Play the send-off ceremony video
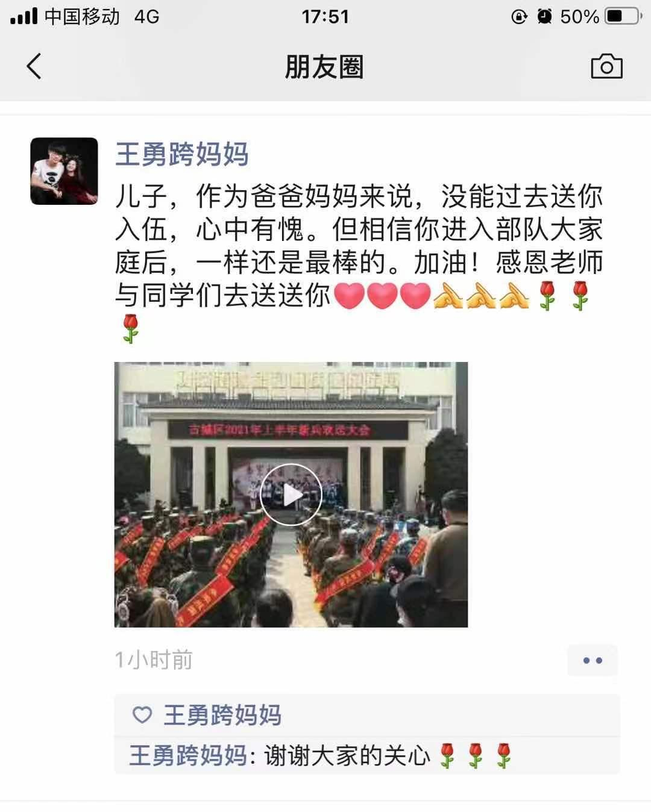Viewport: 651px width, 812px height. tap(291, 495)
